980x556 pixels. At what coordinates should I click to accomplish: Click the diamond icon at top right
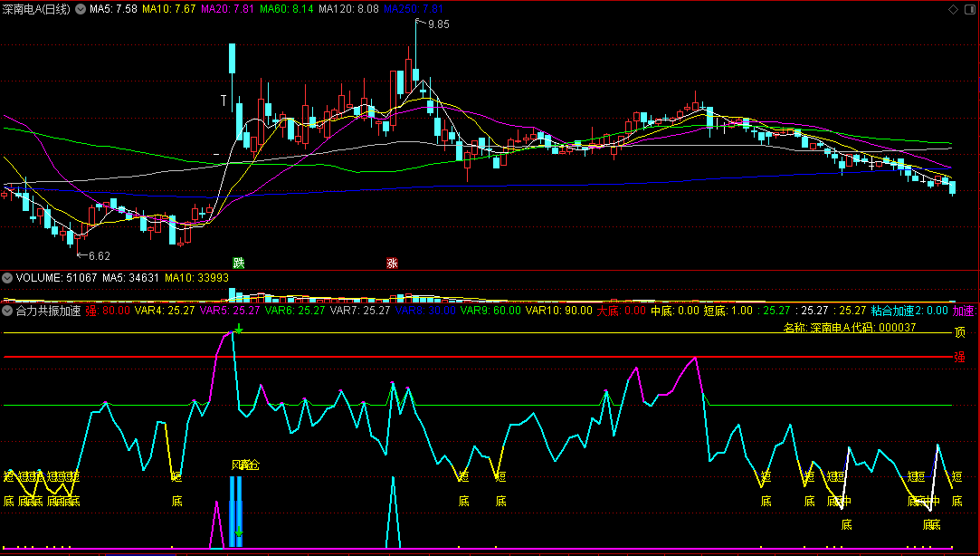click(953, 9)
